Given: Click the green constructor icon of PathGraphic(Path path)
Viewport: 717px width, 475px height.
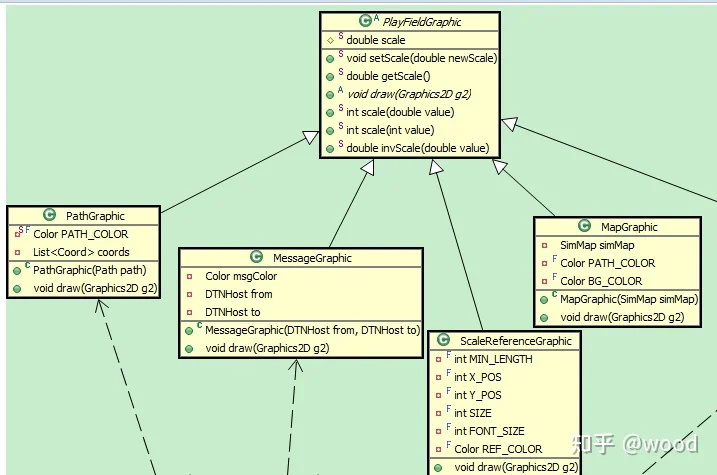Looking at the screenshot, I should tap(17, 271).
